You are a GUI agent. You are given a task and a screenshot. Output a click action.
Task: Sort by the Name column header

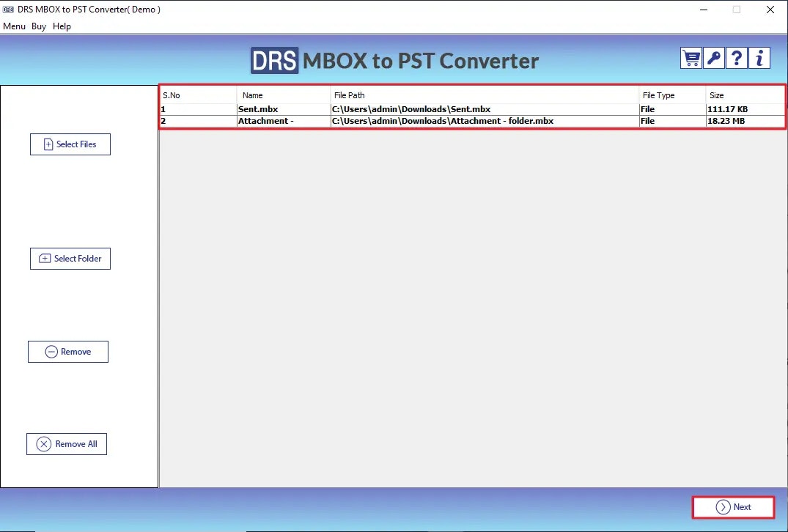coord(284,95)
